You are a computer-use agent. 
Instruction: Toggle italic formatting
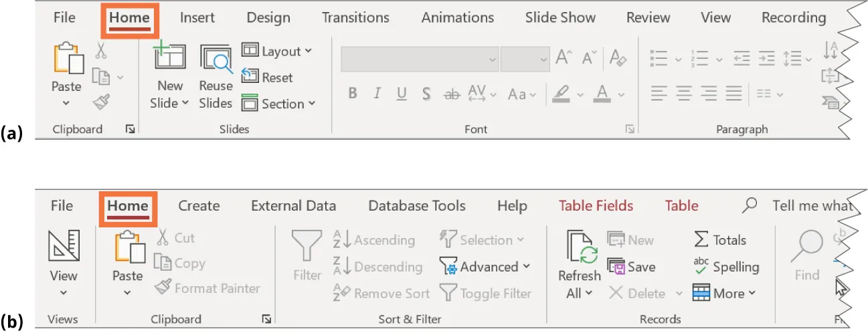coord(377,94)
